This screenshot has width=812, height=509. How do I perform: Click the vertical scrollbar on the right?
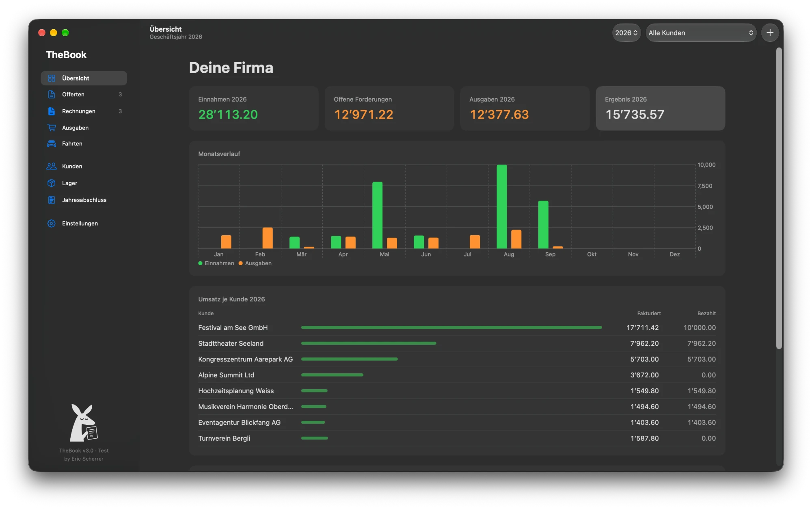779,198
